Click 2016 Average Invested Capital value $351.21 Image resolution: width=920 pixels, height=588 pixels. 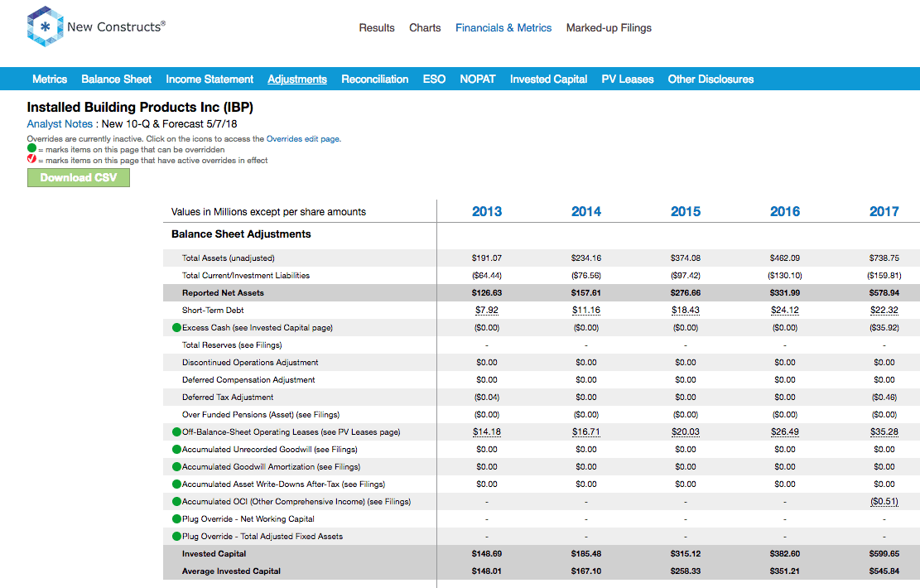(x=785, y=571)
